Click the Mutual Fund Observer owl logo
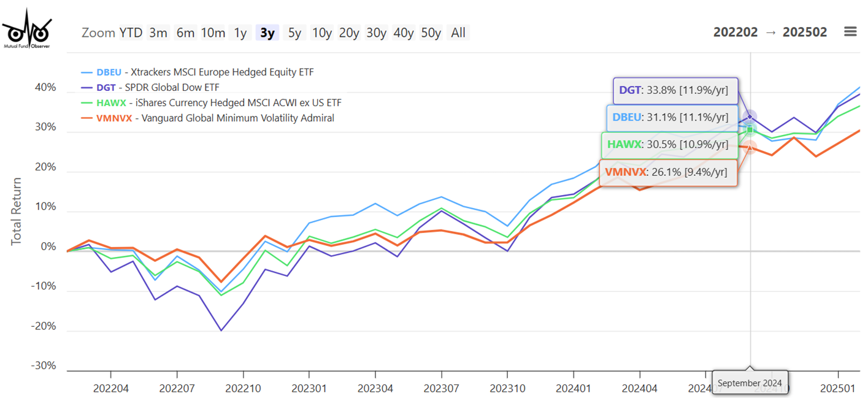The image size is (868, 398). click(x=26, y=29)
